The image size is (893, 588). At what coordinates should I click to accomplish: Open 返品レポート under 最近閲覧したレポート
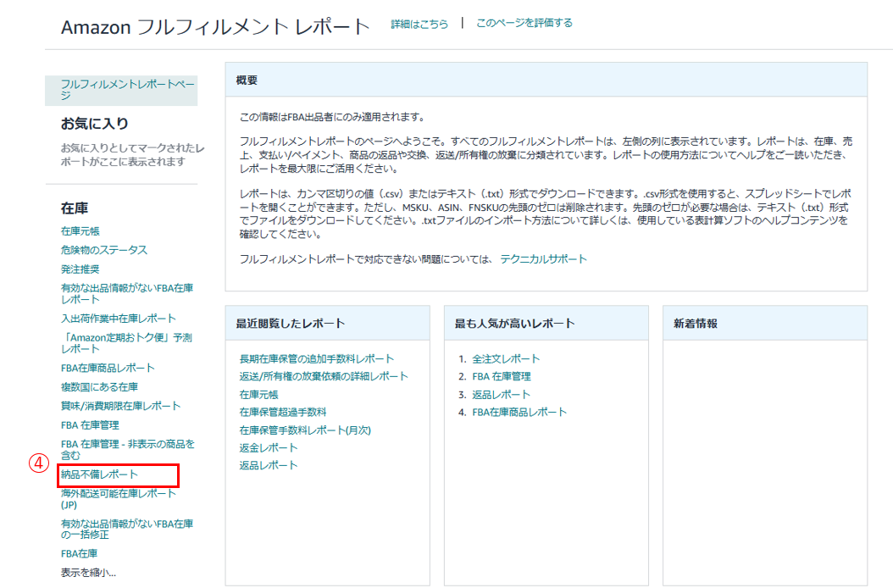(269, 465)
